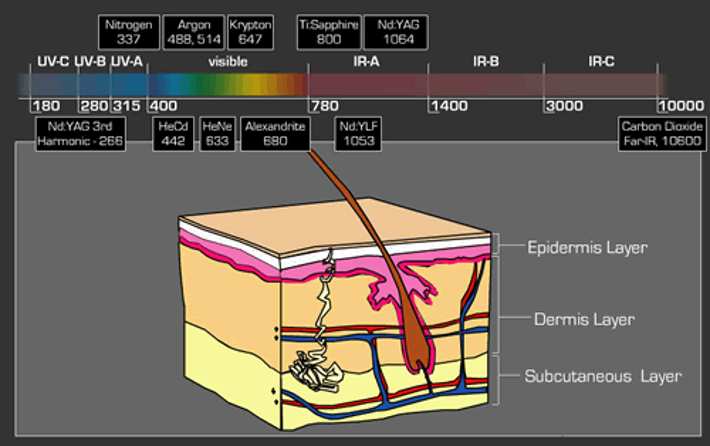The image size is (710, 446).
Task: Select the Alexandrite 680 laser box
Action: point(275,134)
